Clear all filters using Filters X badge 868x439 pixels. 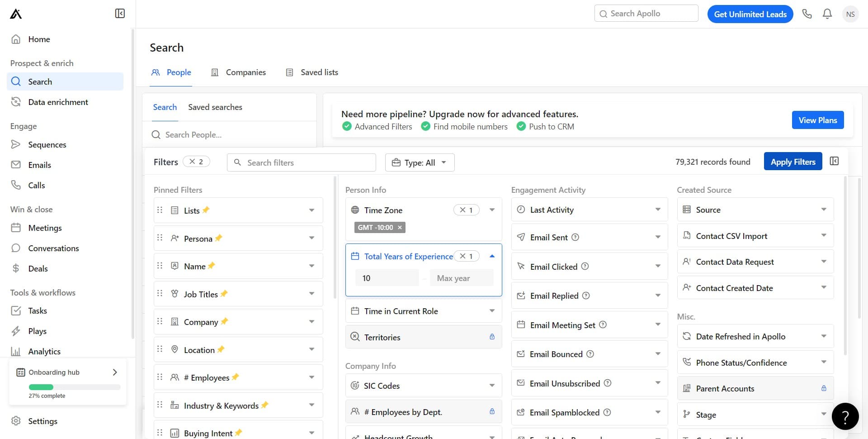[193, 162]
